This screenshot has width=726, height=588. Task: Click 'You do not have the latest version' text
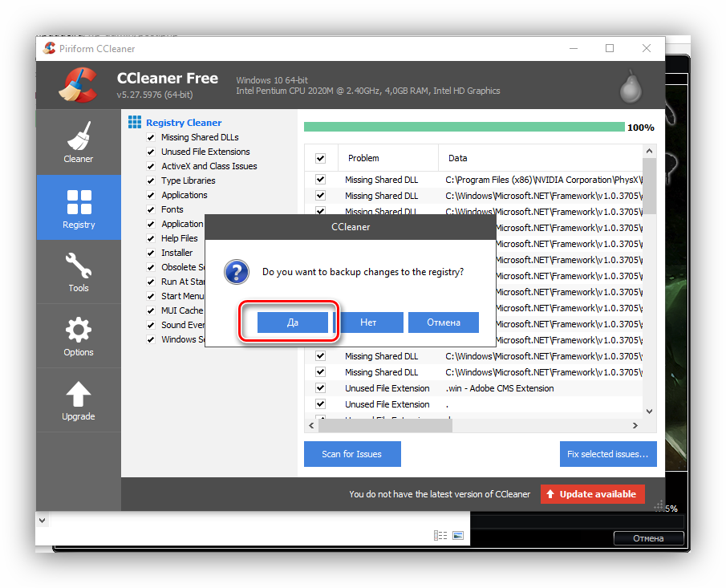[440, 494]
